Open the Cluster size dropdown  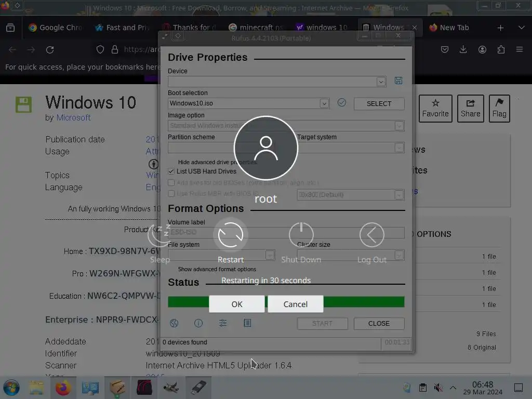point(399,255)
